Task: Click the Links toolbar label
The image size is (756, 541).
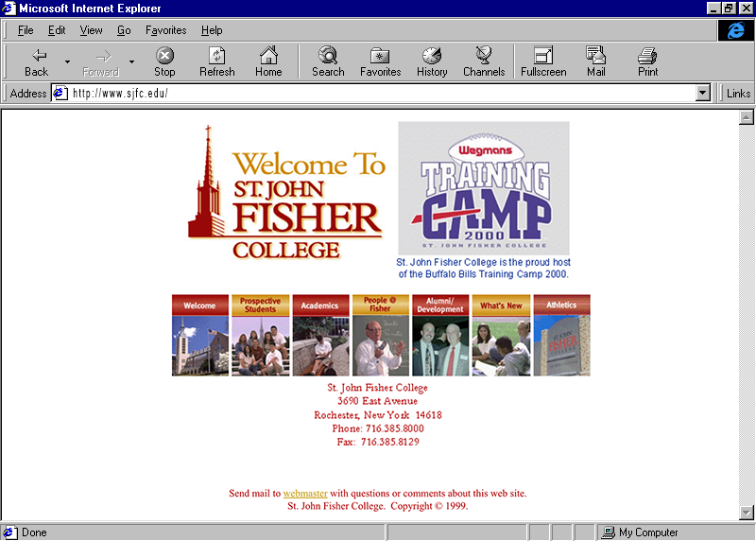Action: pyautogui.click(x=738, y=93)
